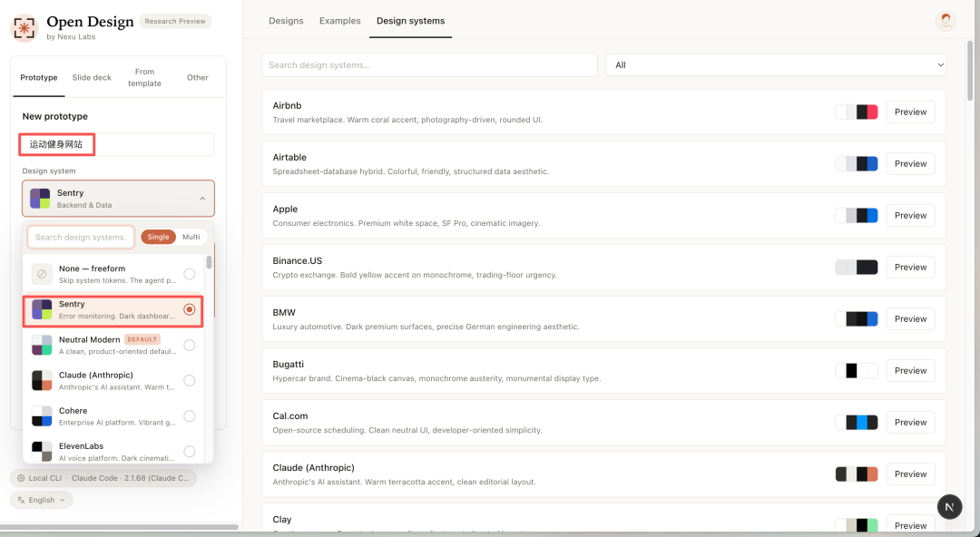Open the user avatar menu
Viewport: 980px width, 537px height.
(x=946, y=21)
